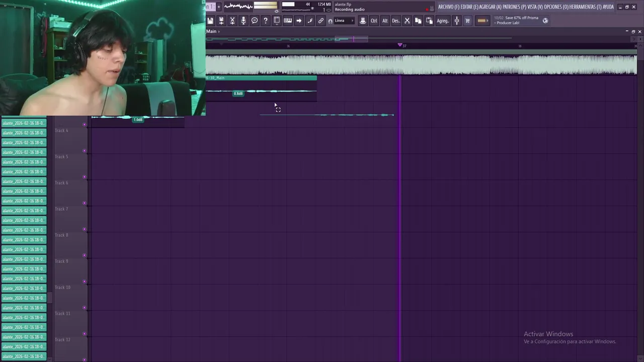644x362 pixels.
Task: Open the shopping cart content library icon
Action: (467, 21)
